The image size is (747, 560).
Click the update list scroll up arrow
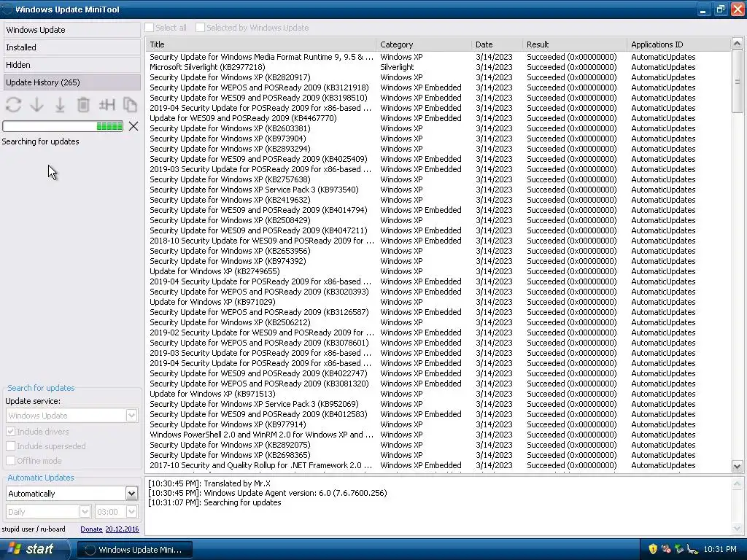tap(737, 44)
